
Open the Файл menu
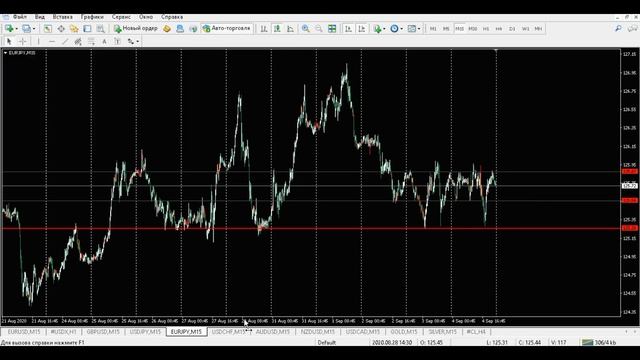(20, 17)
